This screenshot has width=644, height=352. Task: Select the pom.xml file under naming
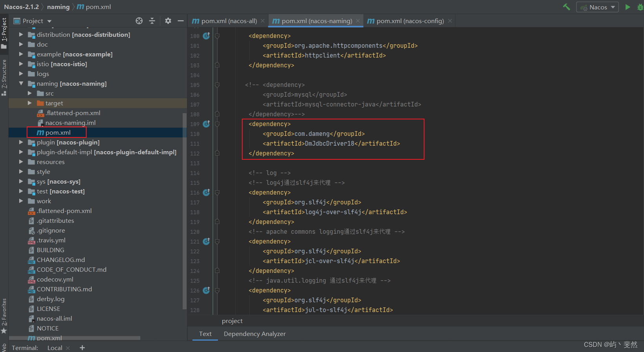click(58, 132)
